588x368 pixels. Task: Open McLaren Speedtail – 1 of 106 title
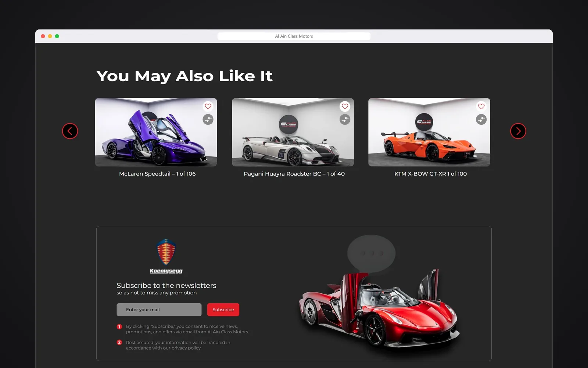click(157, 174)
